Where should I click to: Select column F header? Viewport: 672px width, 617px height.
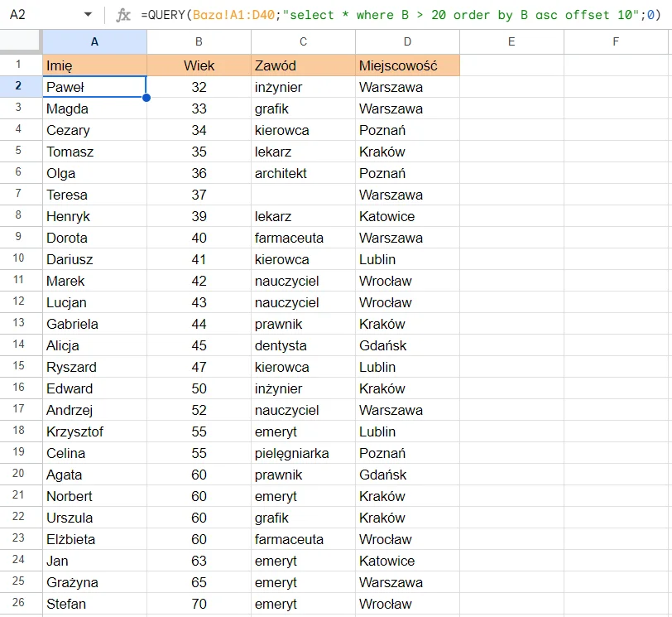click(x=617, y=41)
